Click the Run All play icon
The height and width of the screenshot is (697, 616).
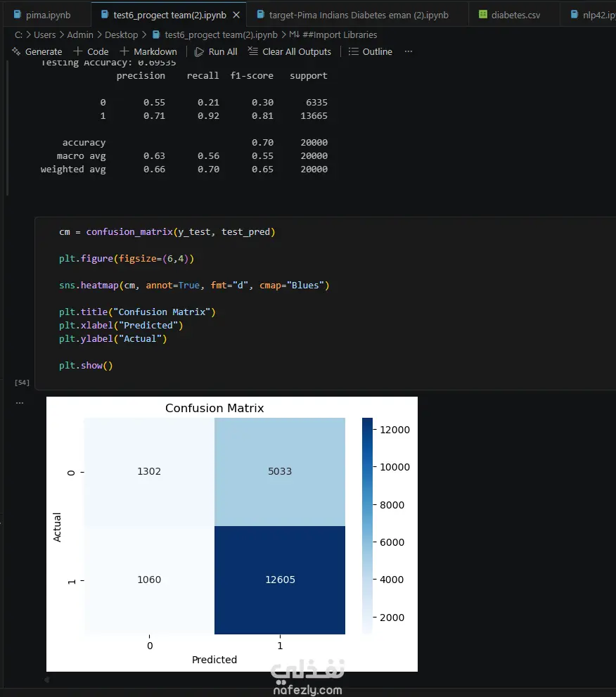(x=199, y=51)
